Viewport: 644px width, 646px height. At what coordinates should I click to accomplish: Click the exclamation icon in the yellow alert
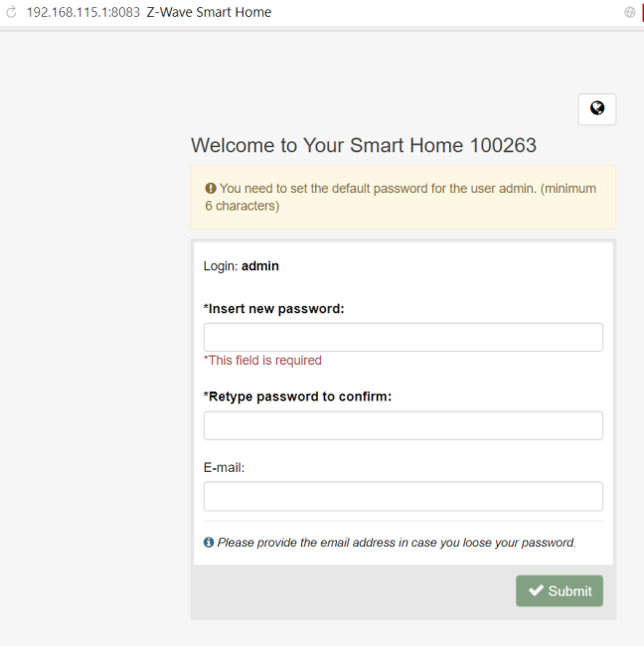pos(211,188)
